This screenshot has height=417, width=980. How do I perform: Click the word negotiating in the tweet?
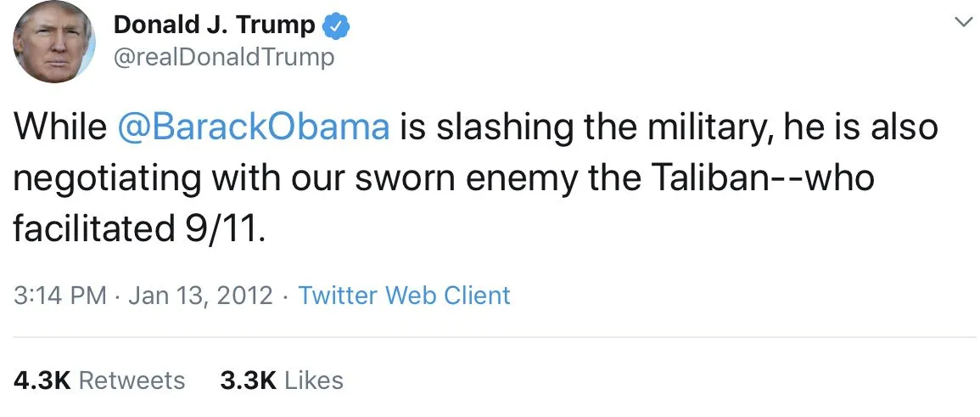[108, 178]
